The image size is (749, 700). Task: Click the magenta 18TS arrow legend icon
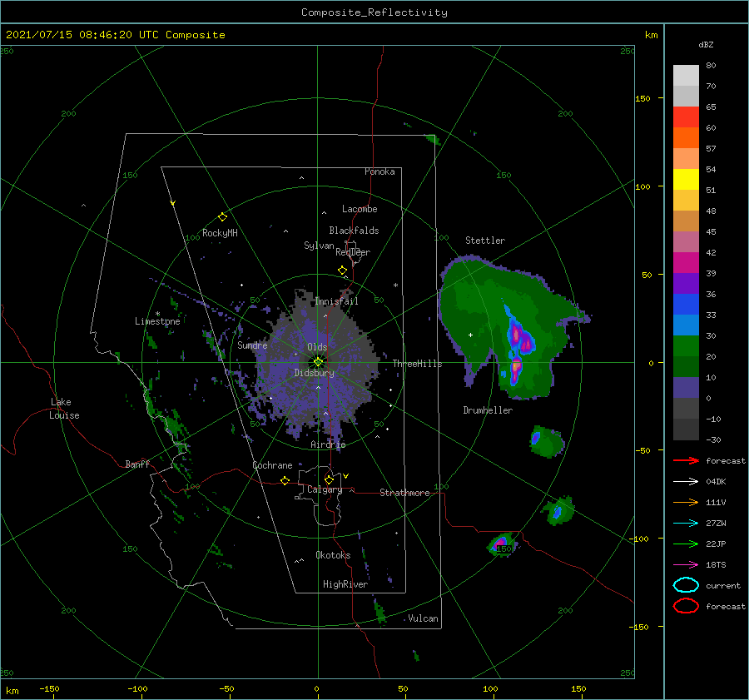coord(686,565)
